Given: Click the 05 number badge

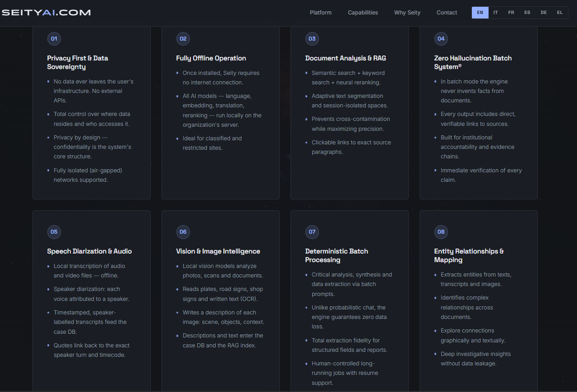Looking at the screenshot, I should point(54,232).
